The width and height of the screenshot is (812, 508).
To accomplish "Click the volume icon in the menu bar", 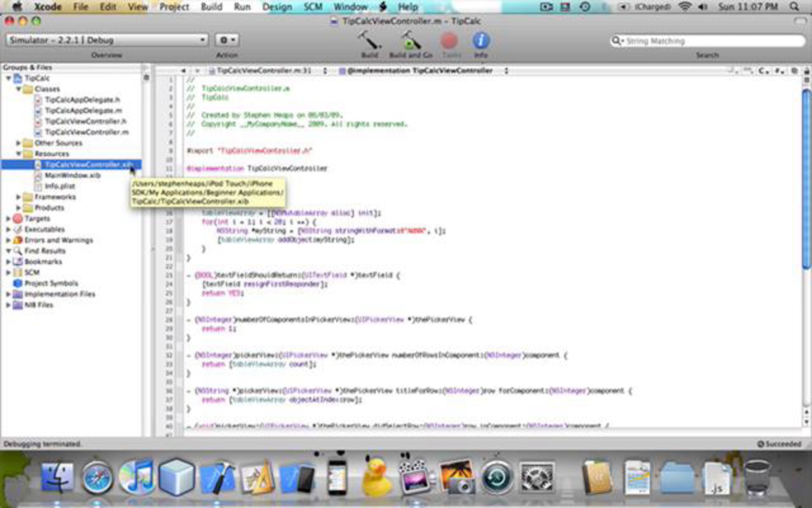I will (703, 6).
